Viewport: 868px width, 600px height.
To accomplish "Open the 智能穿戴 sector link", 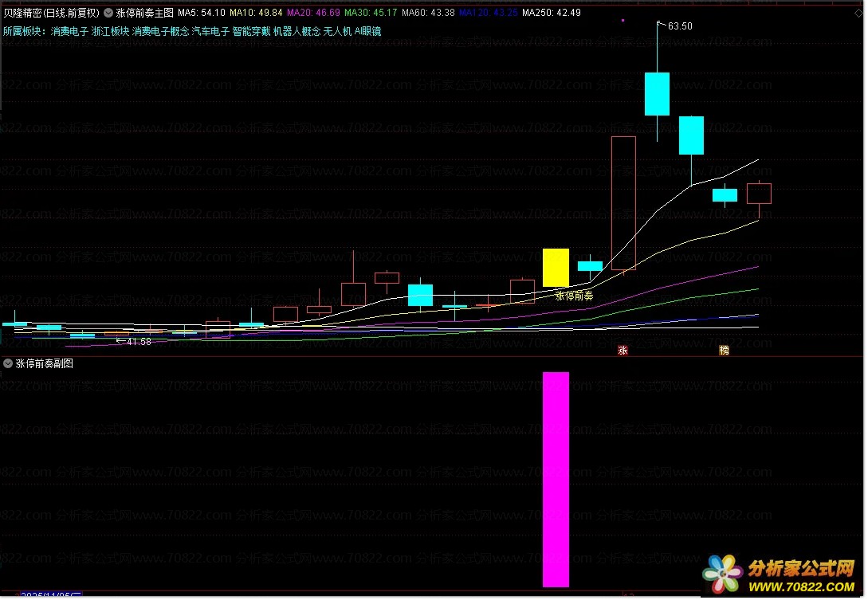I will tap(251, 32).
